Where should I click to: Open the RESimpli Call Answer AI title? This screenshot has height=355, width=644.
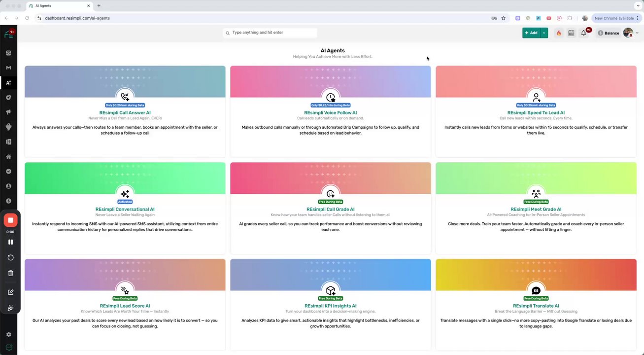125,113
